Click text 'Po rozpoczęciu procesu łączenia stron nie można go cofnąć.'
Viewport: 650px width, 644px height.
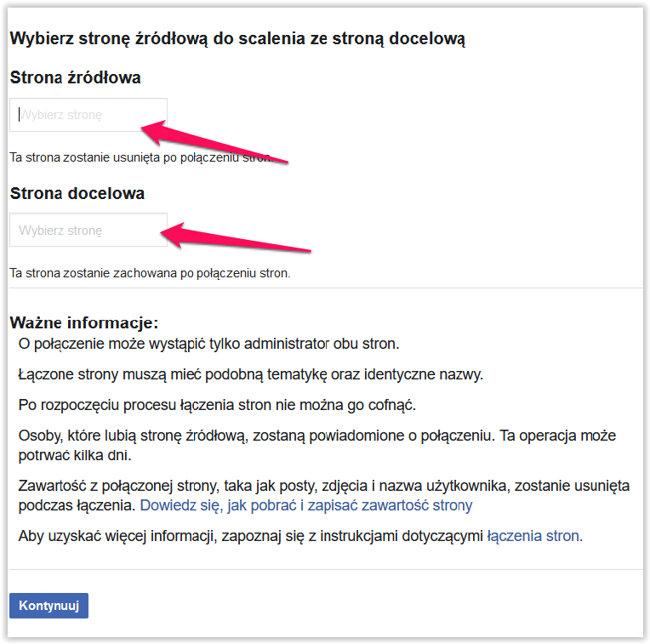[217, 405]
